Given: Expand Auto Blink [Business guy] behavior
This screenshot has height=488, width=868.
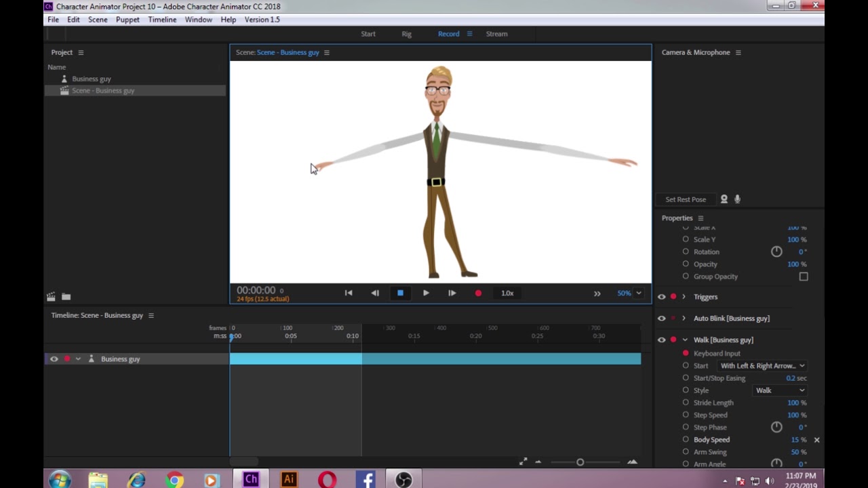Looking at the screenshot, I should point(684,319).
